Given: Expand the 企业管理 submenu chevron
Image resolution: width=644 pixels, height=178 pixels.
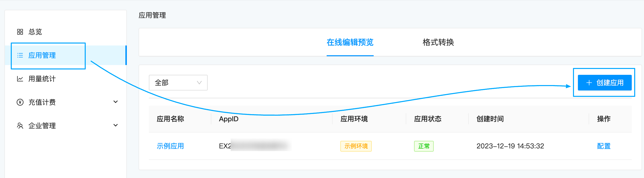Looking at the screenshot, I should [116, 125].
